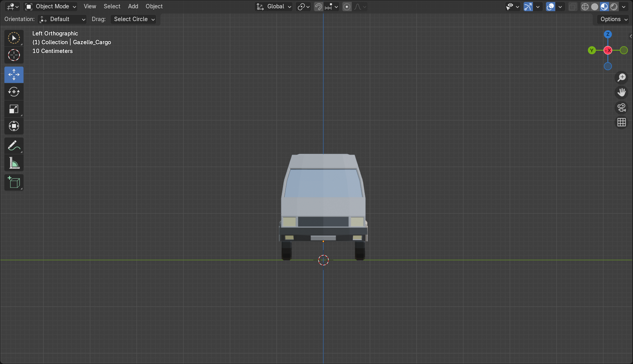
Task: Click the Y axis on navigation gizmo
Action: coord(592,50)
